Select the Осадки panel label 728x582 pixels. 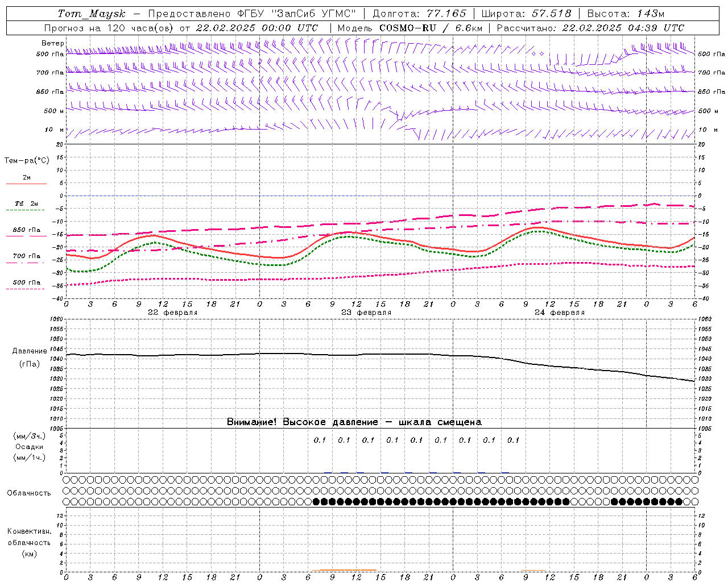tap(30, 447)
